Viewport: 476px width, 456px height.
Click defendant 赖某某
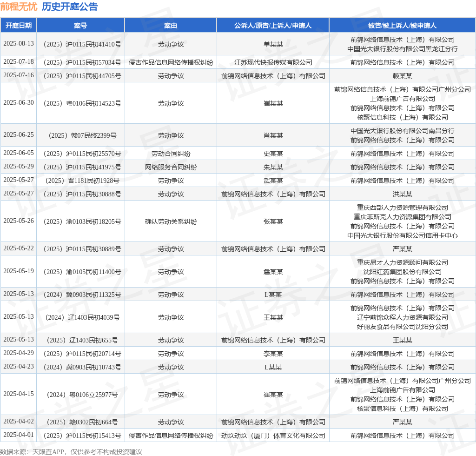(x=403, y=76)
